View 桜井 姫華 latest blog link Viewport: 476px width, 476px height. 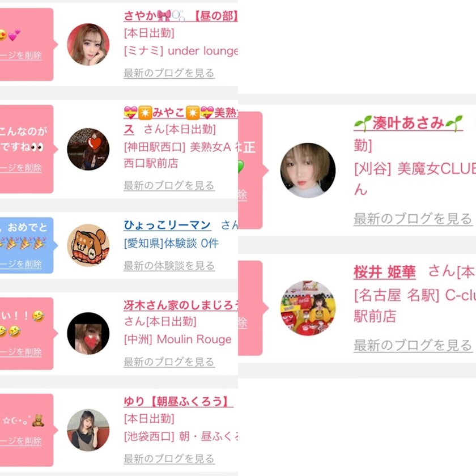pyautogui.click(x=413, y=345)
